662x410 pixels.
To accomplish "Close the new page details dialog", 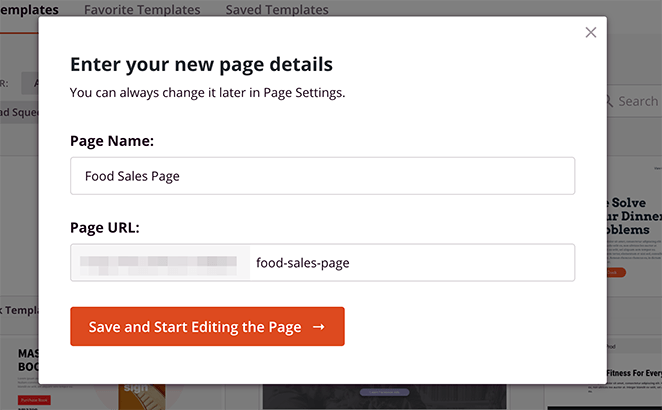I will point(591,32).
